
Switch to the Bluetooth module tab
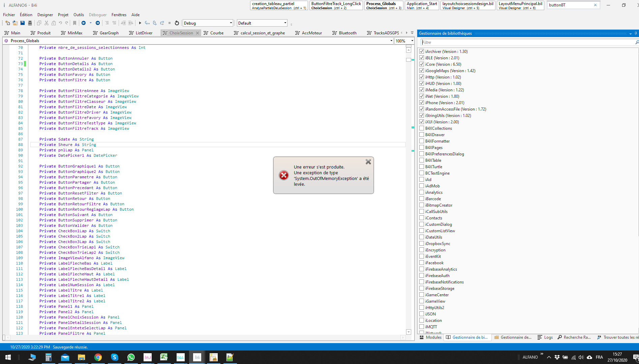(x=344, y=33)
